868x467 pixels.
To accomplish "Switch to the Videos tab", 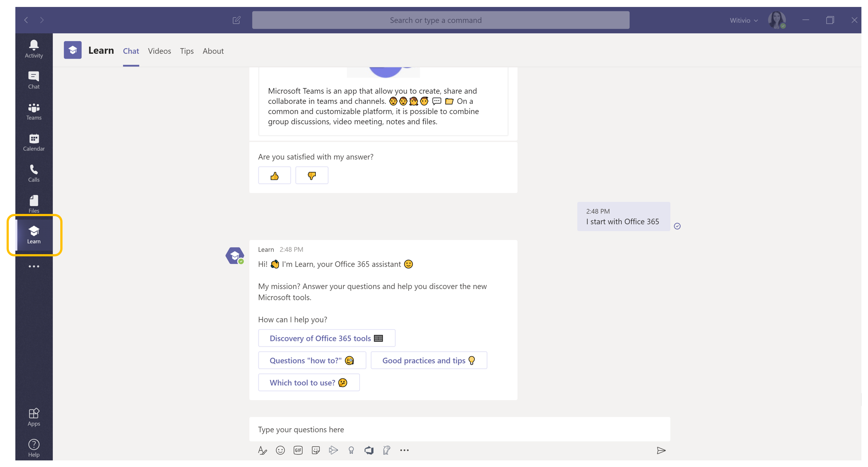I will pyautogui.click(x=159, y=51).
